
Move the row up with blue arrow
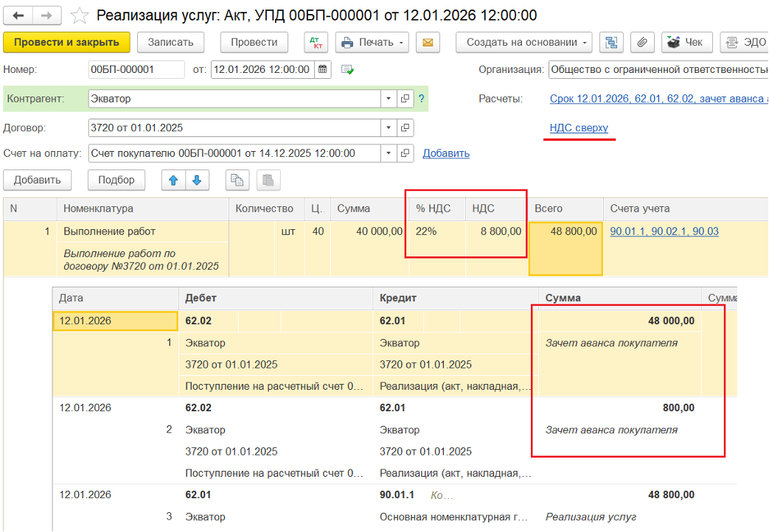pos(173,180)
